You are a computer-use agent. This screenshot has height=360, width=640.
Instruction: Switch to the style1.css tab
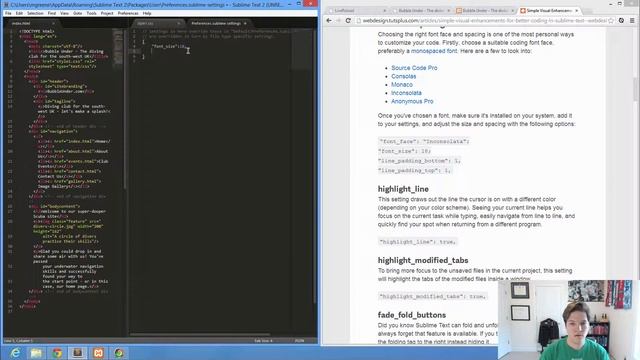coord(158,23)
